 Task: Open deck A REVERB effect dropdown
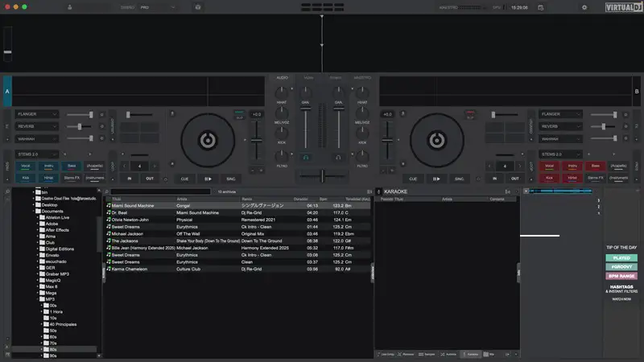(x=36, y=126)
